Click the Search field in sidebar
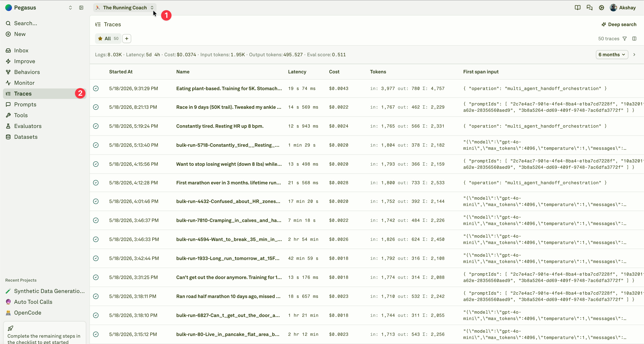The image size is (644, 344). click(45, 23)
